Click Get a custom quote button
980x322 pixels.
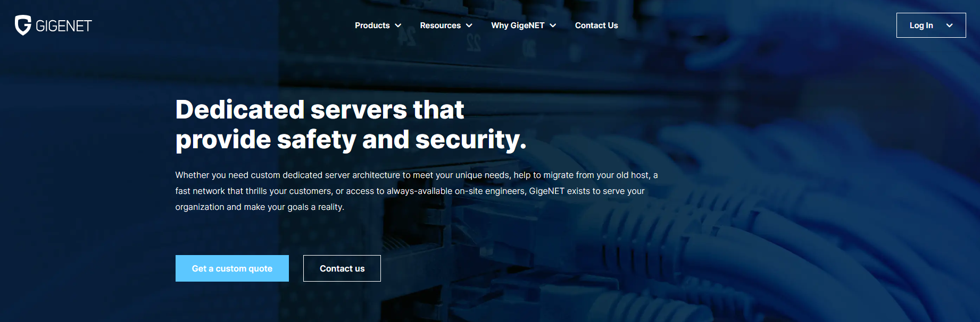coord(232,268)
